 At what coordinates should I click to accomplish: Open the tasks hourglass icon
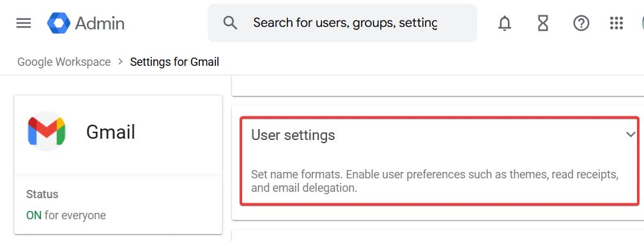pyautogui.click(x=543, y=24)
